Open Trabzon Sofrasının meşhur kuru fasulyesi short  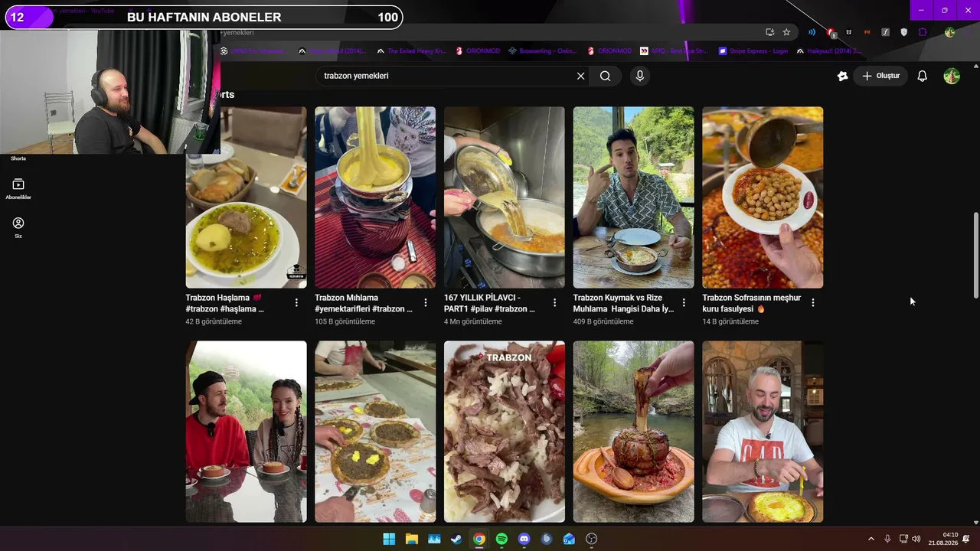coord(763,197)
